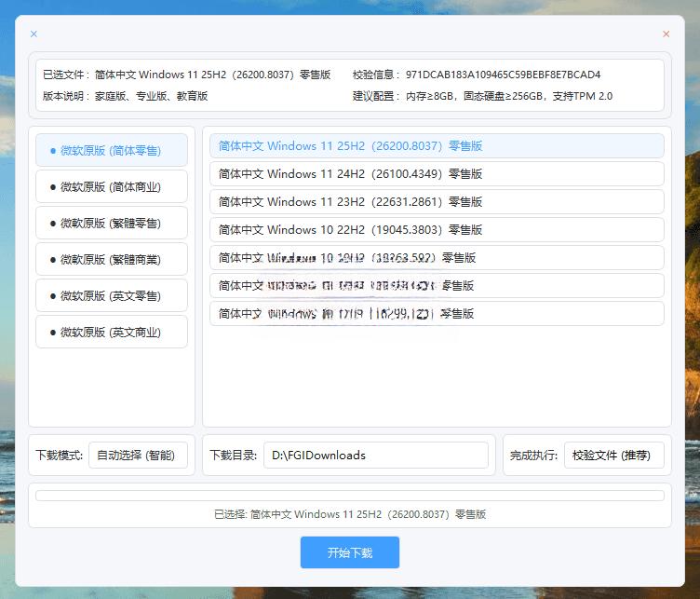Choose Windows 10 22H2 (19045.3803) 零售版
This screenshot has height=599, width=700.
click(x=437, y=229)
